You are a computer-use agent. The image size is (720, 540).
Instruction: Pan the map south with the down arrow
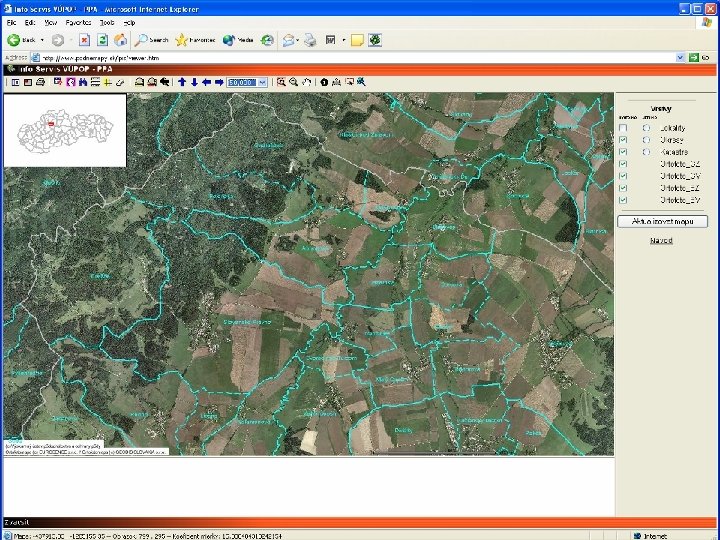[194, 82]
